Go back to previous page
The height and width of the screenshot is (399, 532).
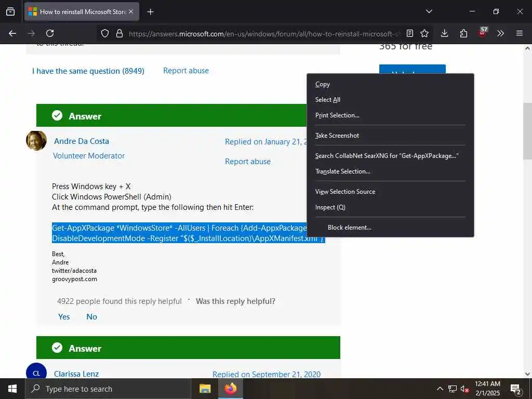coord(12,33)
